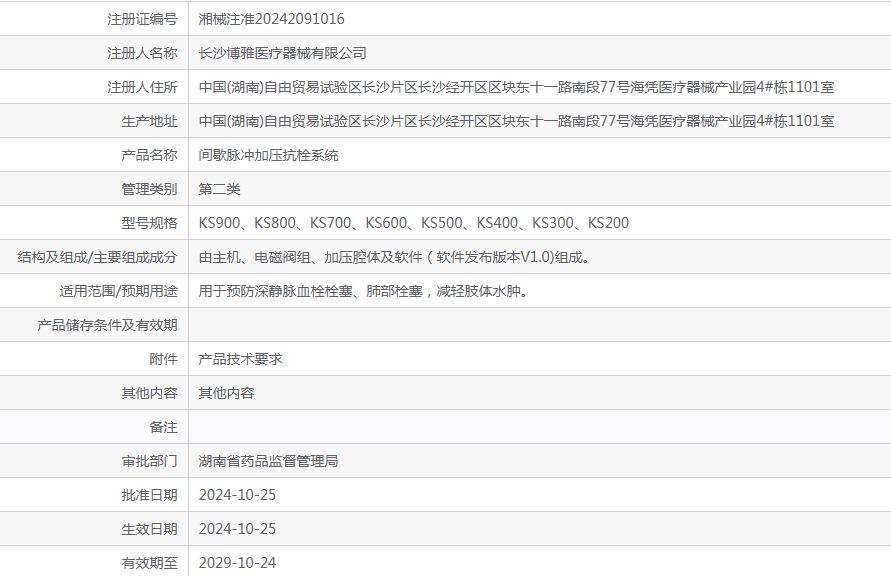Image resolution: width=891 pixels, height=576 pixels.
Task: Open the 其他内容 value in right column
Action: pos(226,393)
